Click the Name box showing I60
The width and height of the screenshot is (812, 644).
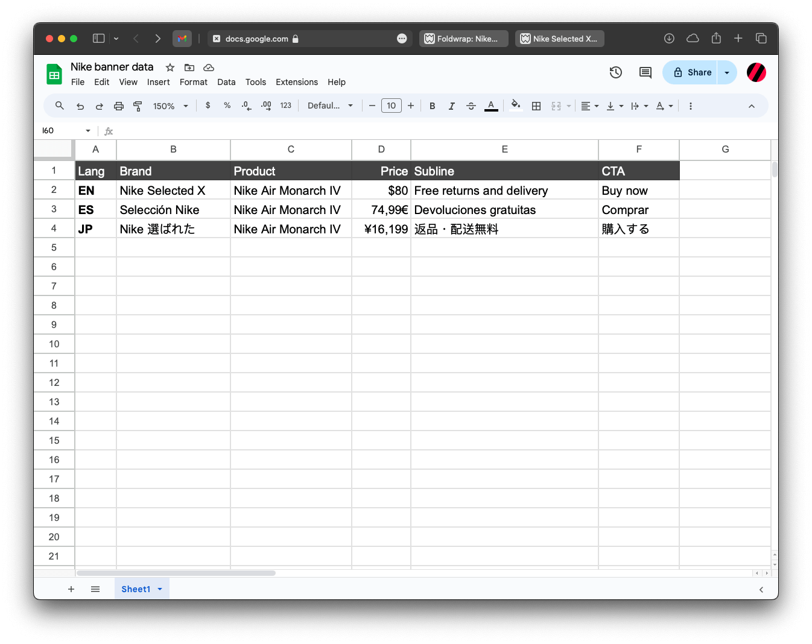click(66, 131)
